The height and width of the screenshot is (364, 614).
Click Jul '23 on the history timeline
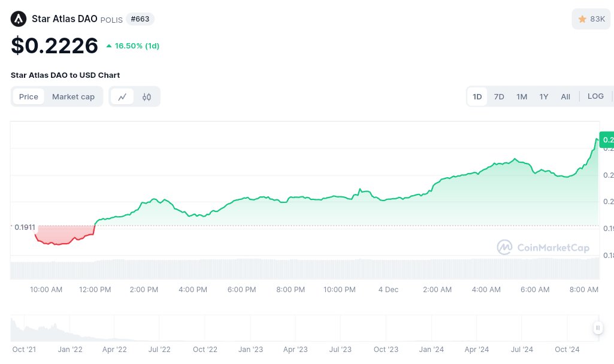click(340, 350)
